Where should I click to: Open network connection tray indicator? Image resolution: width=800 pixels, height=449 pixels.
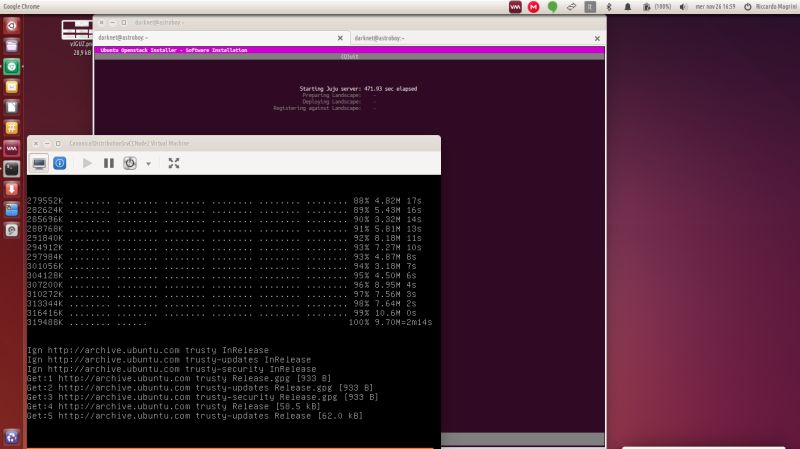tap(571, 7)
